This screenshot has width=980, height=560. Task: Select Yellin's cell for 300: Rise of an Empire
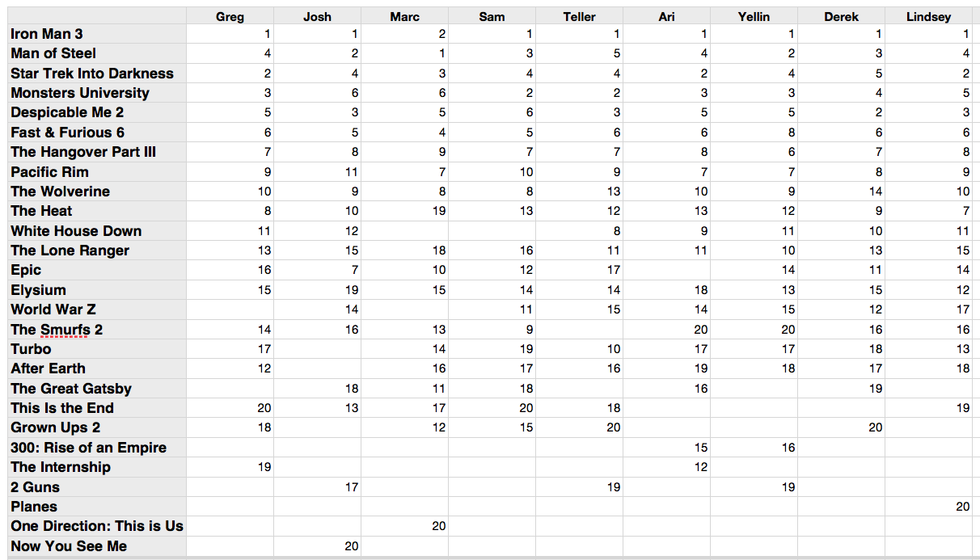pyautogui.click(x=754, y=448)
